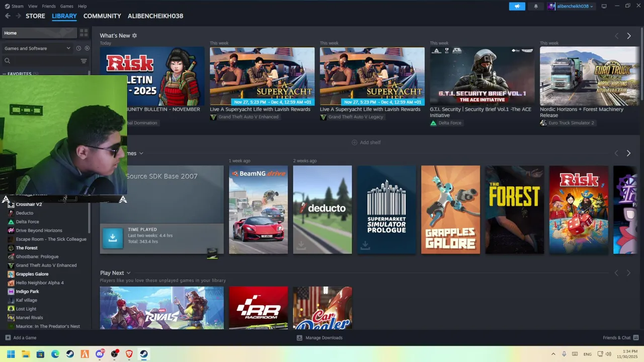This screenshot has width=644, height=362.
Task: Open the Grapples Galore game cover
Action: [450, 210]
